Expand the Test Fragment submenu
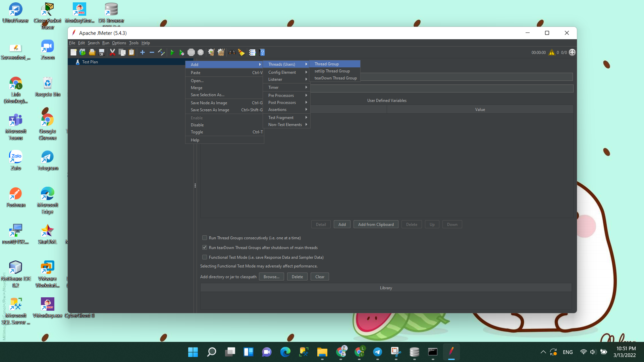Image resolution: width=644 pixels, height=362 pixels. [x=286, y=117]
